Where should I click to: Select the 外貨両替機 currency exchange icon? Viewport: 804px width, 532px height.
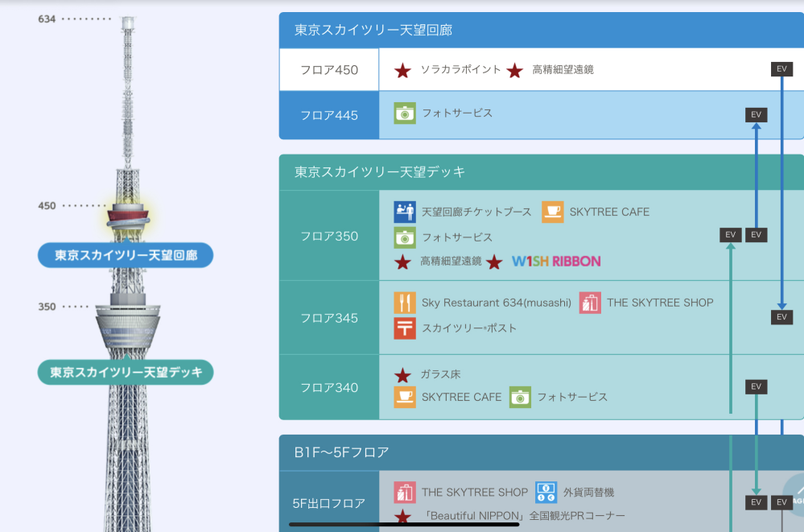(x=546, y=493)
